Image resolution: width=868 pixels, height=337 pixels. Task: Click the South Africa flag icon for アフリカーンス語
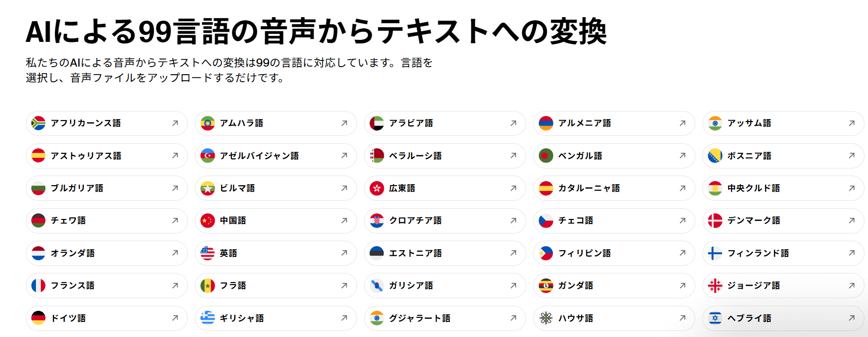click(x=38, y=123)
